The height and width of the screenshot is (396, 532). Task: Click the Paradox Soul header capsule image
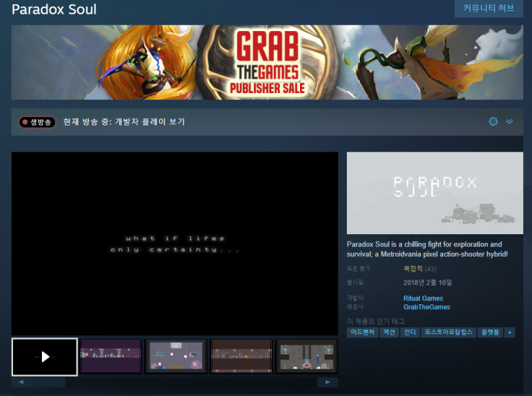pos(435,193)
